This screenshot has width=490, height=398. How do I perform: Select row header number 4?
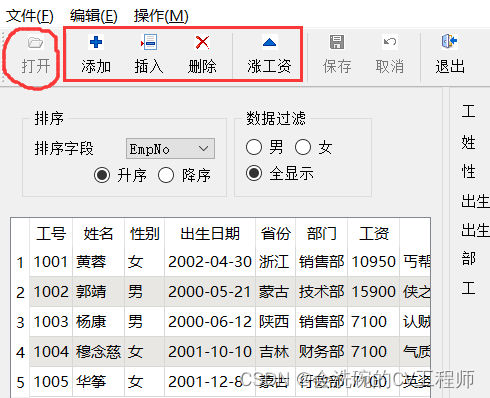[20, 352]
